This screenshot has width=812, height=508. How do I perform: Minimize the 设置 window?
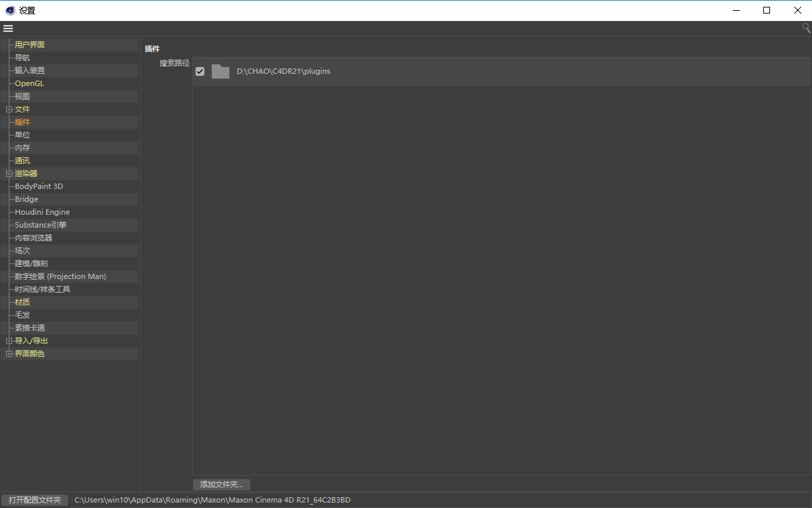(736, 10)
